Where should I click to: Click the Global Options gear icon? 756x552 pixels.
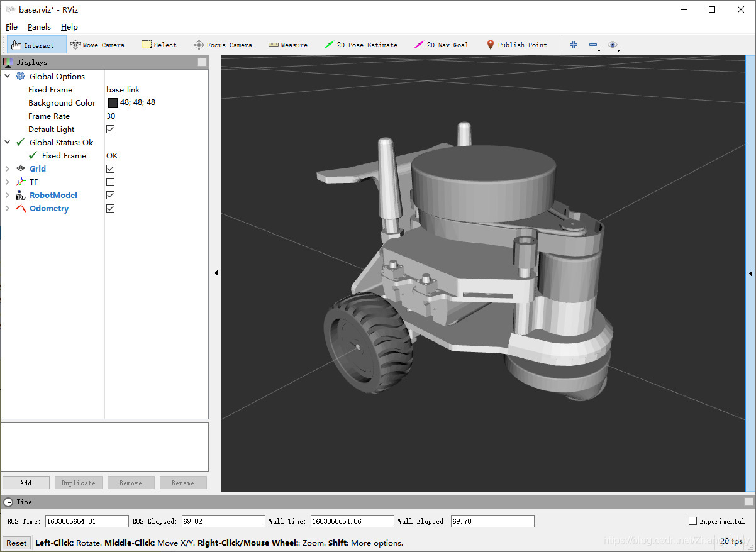21,76
